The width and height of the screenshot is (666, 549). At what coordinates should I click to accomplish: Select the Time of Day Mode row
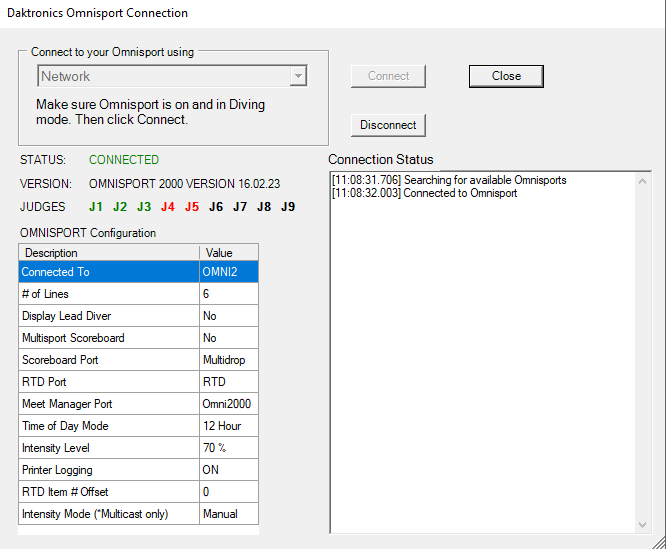click(138, 426)
